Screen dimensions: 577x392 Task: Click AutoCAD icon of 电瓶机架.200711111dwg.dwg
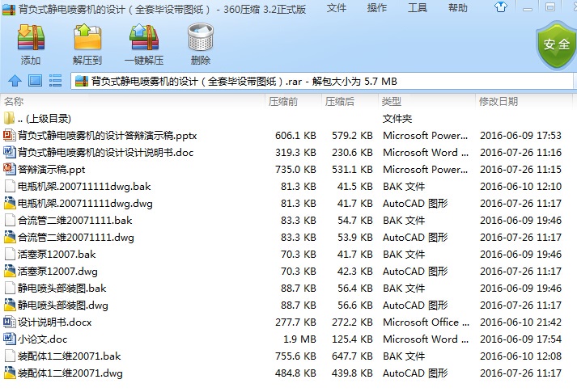tap(9, 203)
